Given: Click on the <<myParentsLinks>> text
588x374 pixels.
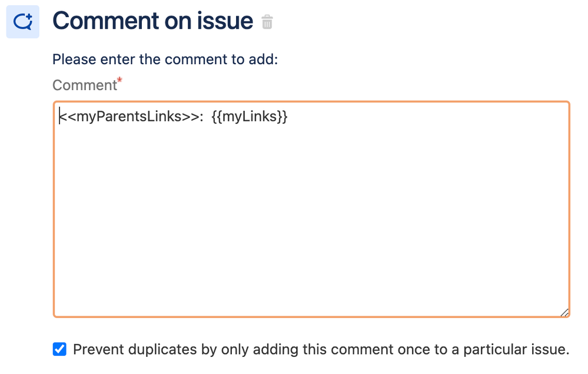Looking at the screenshot, I should point(131,116).
